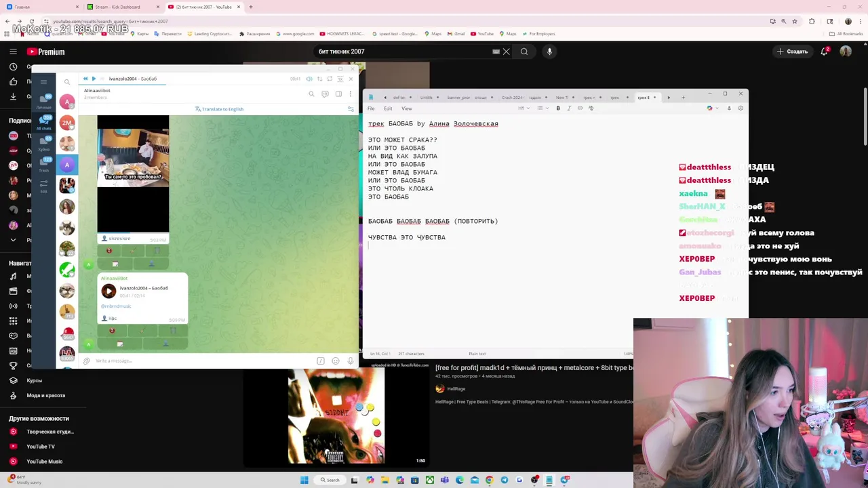Open Edit folders in Telegram
Image resolution: width=868 pixels, height=488 pixels.
coord(44,186)
